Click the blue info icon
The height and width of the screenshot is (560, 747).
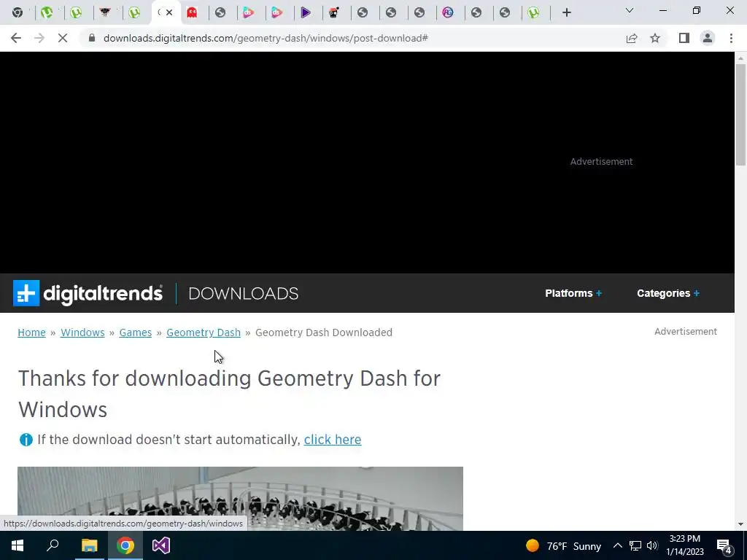coord(26,440)
